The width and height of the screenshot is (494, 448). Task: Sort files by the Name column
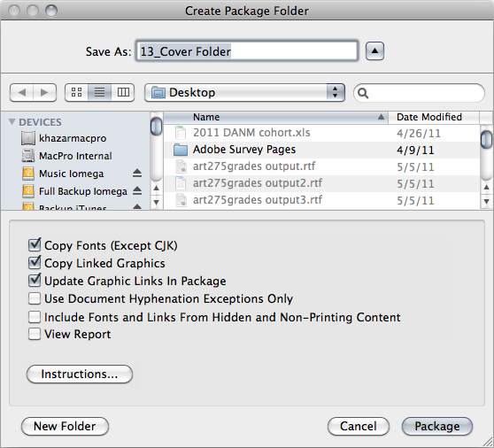275,117
